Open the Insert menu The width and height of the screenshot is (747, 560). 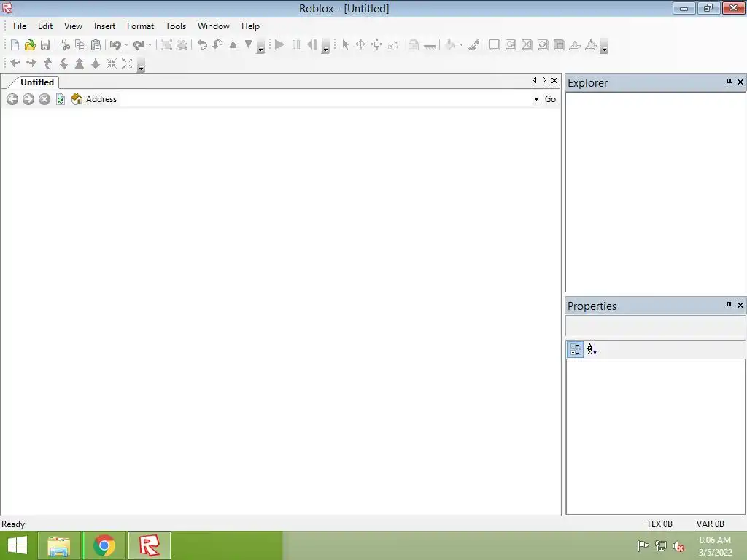[x=104, y=26]
